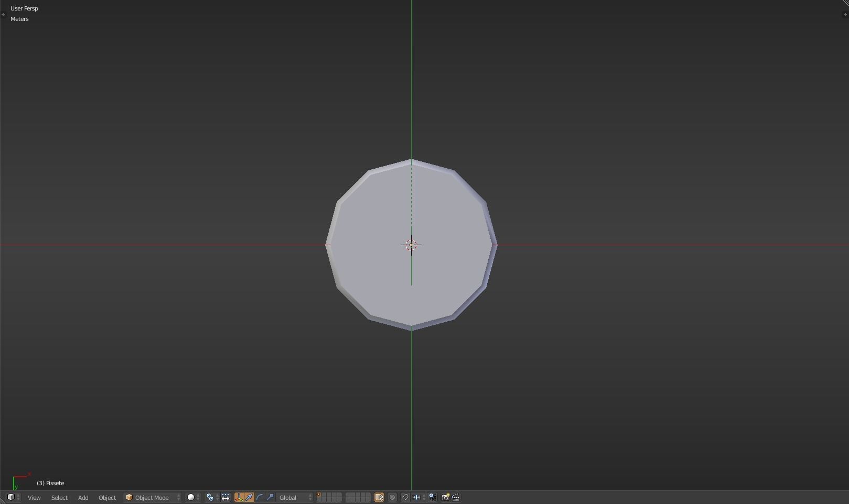Open the Object Mode dropdown
The width and height of the screenshot is (849, 504).
pos(153,498)
